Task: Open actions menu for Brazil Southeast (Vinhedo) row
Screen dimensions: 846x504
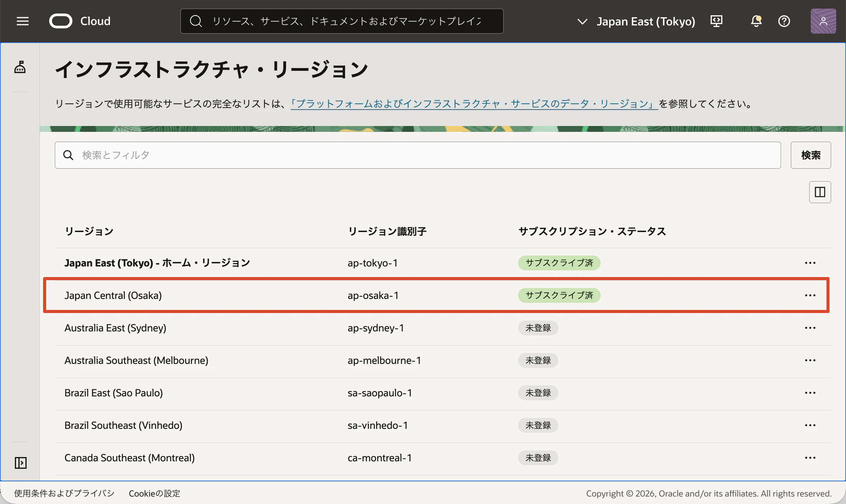Action: [810, 425]
